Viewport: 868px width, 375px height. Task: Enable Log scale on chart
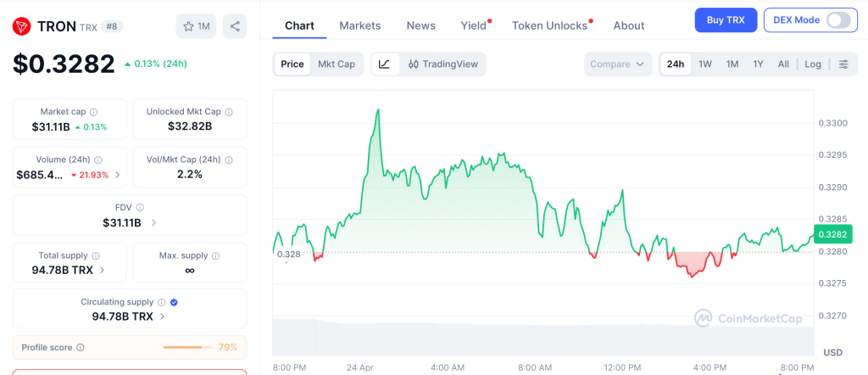[x=813, y=64]
